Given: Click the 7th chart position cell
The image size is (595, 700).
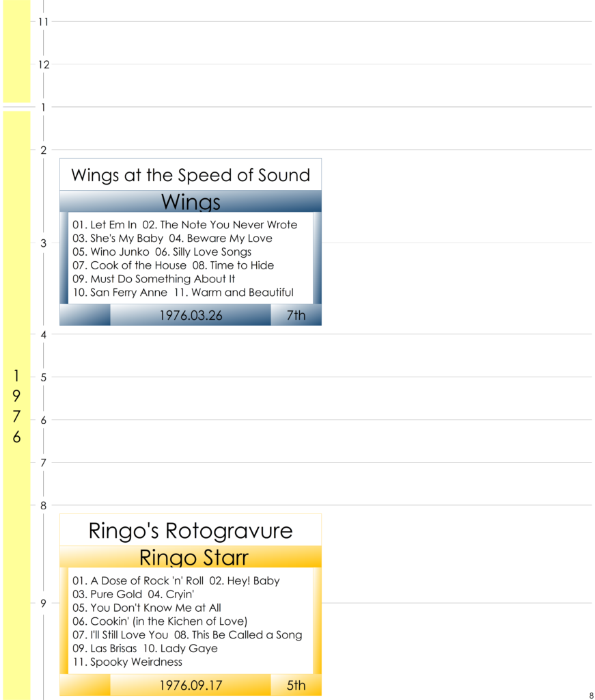Looking at the screenshot, I should 296,315.
